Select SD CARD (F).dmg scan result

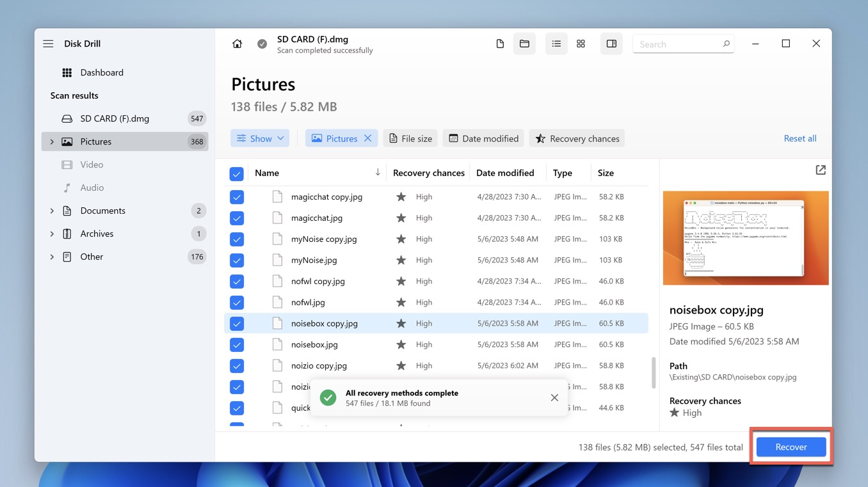tap(125, 118)
